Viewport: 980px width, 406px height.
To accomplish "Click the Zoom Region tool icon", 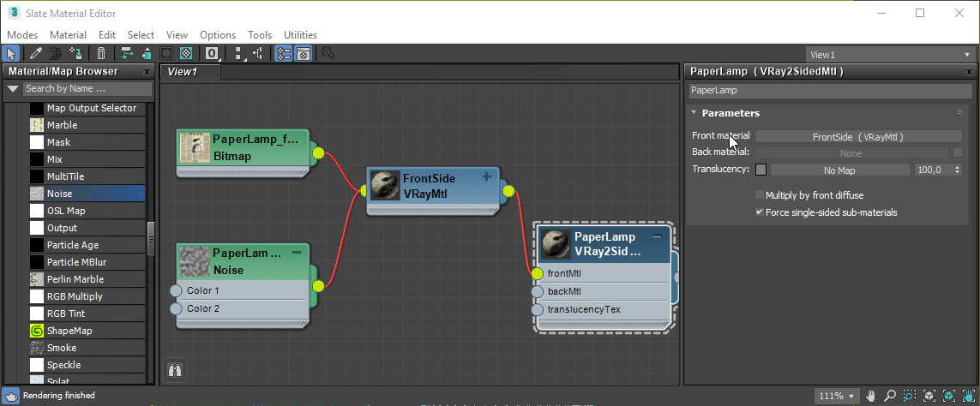I will click(910, 396).
